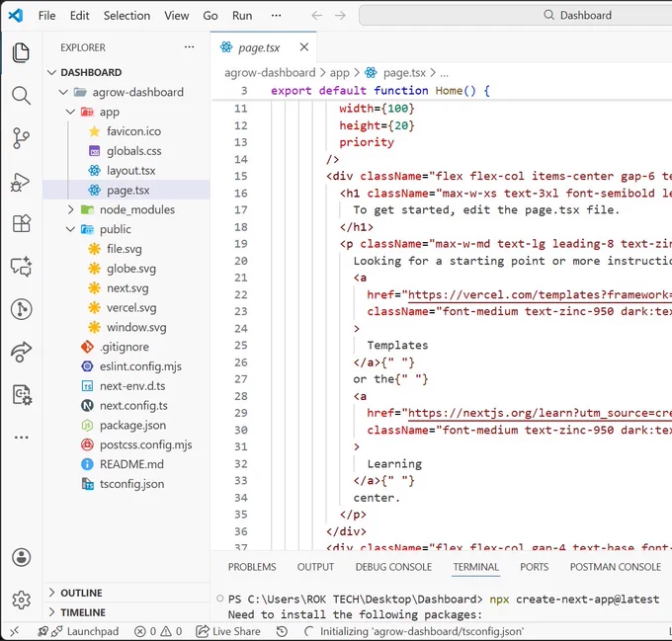Switch to the PORTS tab
This screenshot has width=672, height=641.
click(534, 567)
